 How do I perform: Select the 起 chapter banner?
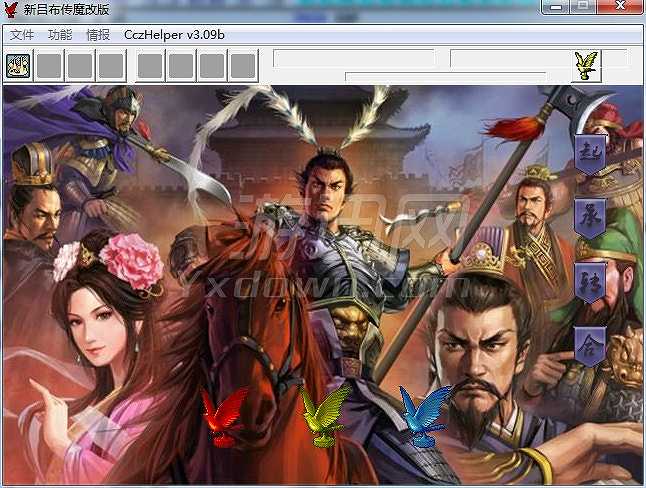(590, 154)
